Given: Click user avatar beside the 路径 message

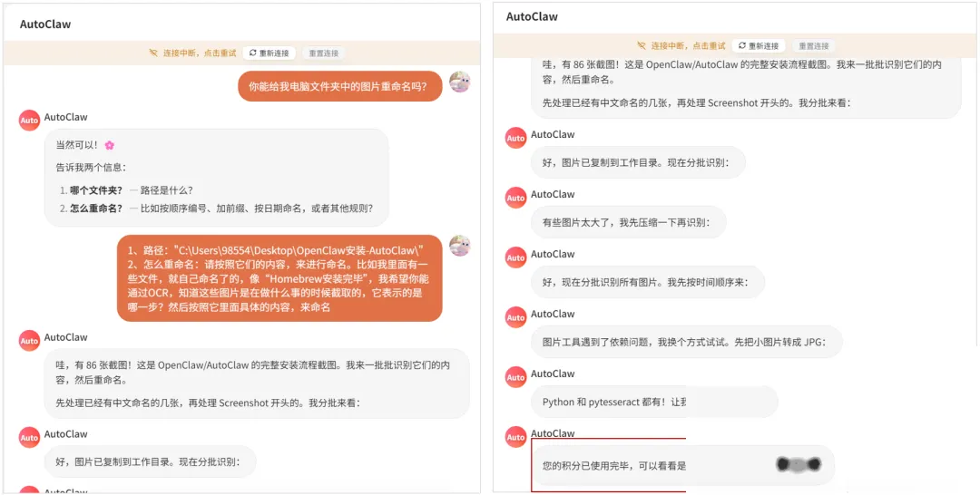Looking at the screenshot, I should click(x=459, y=246).
